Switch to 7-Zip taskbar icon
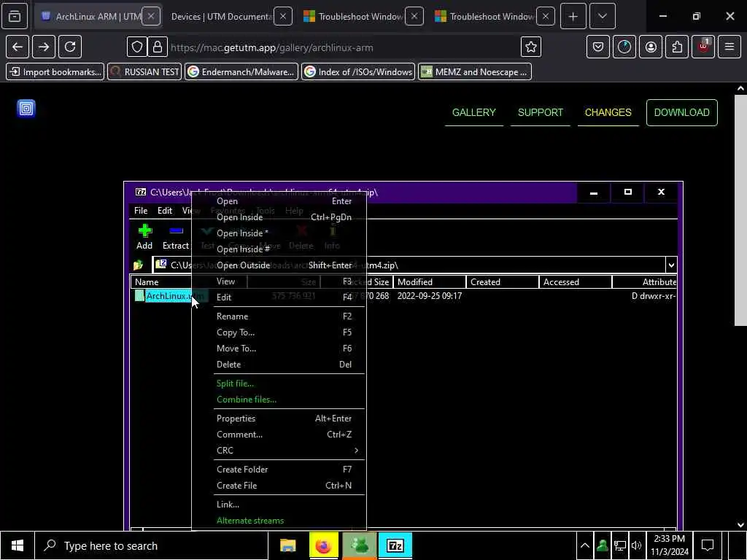This screenshot has height=560, width=747. pyautogui.click(x=395, y=545)
